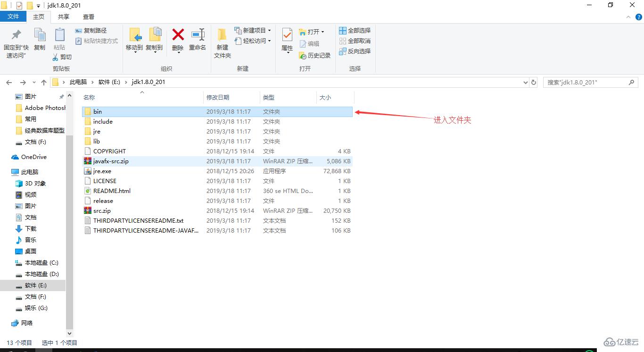Select javafx-src.zip archive
Viewport: 644px width, 352px height.
click(x=217, y=161)
